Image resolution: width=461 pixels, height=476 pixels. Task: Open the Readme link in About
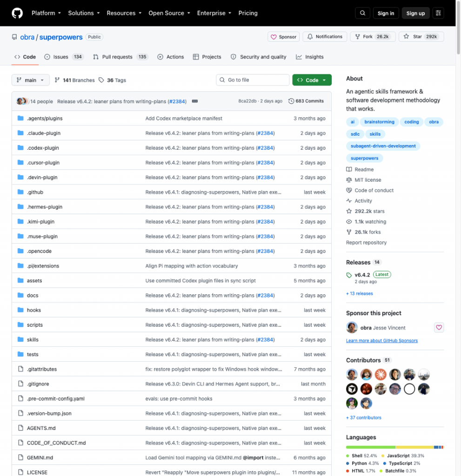coord(360,169)
